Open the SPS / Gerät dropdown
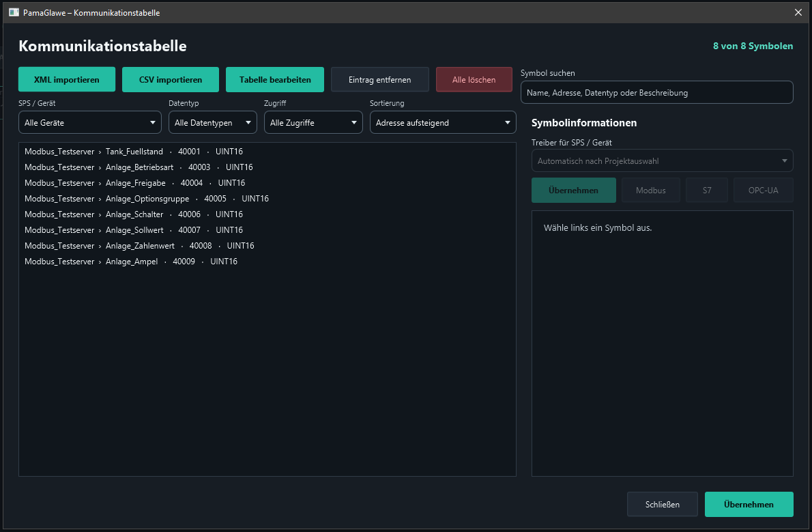Viewport: 812px width, 532px height. click(90, 122)
